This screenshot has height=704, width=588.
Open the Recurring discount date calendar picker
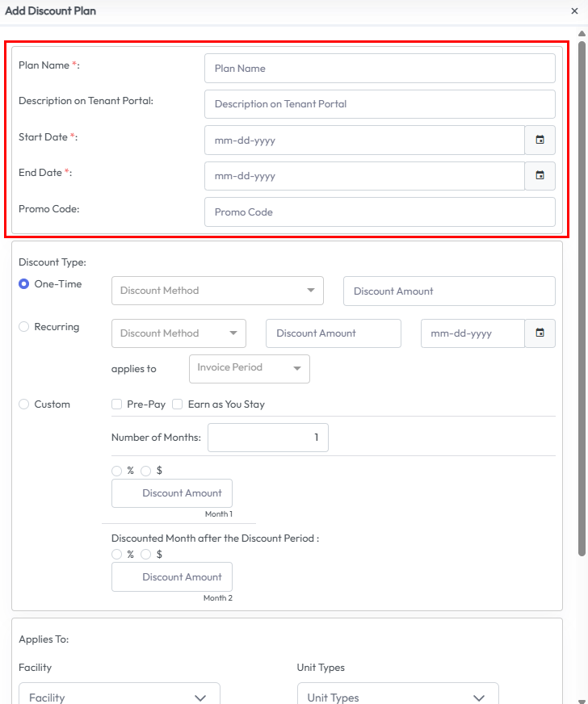click(540, 333)
